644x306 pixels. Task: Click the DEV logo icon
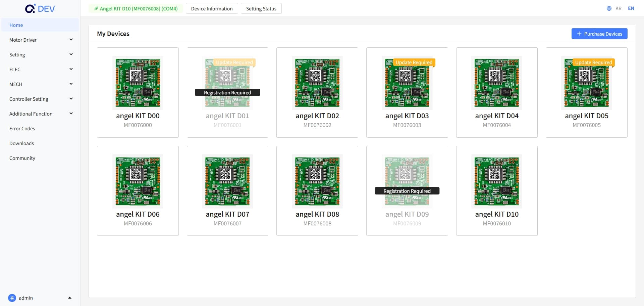(x=30, y=9)
